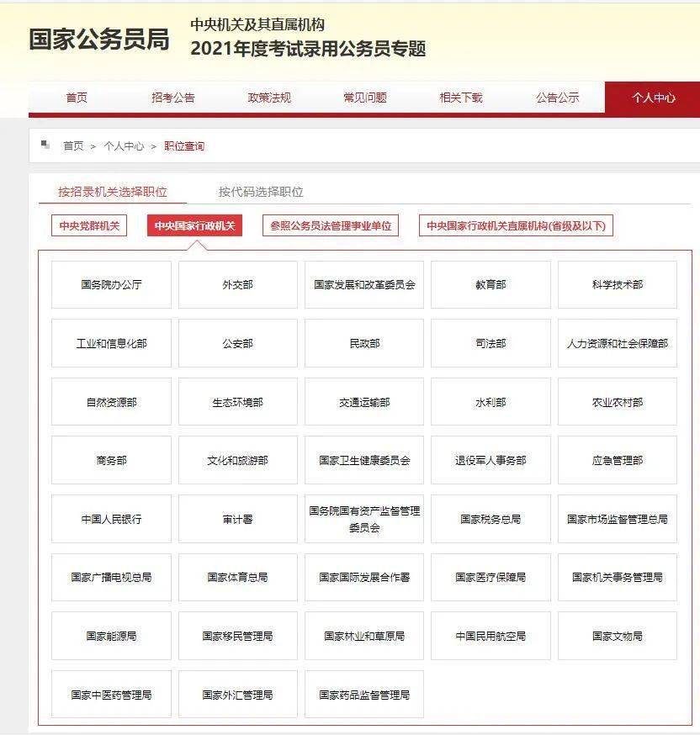Open 常见问题 in the navigation bar
Image resolution: width=700 pixels, height=735 pixels.
tap(365, 98)
